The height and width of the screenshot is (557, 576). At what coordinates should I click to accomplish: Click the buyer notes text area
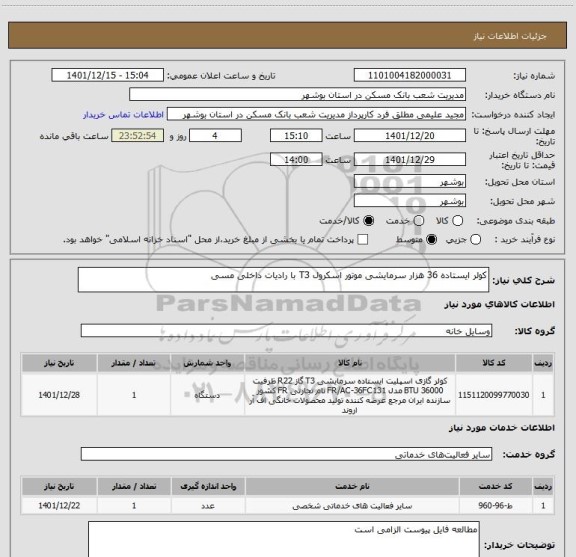click(x=284, y=539)
